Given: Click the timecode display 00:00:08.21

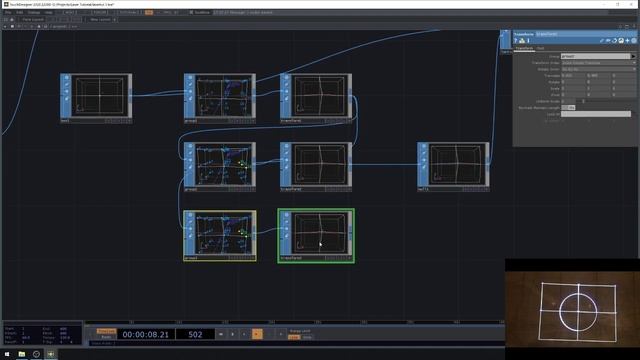Looking at the screenshot, I should [146, 334].
